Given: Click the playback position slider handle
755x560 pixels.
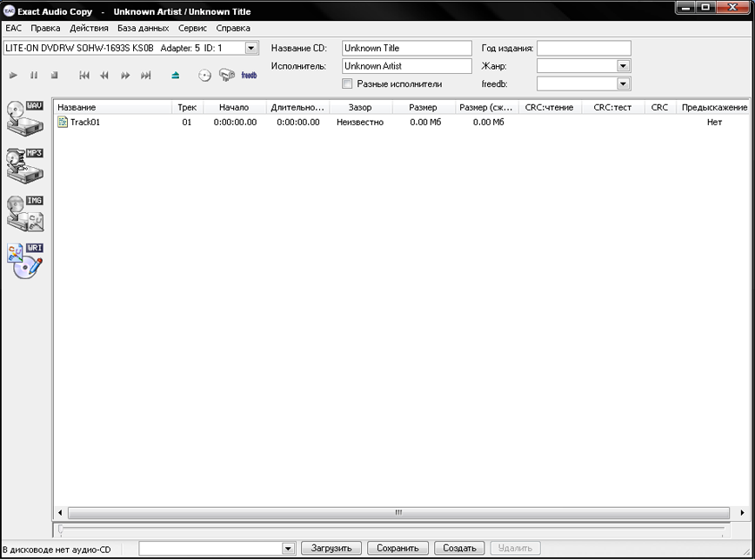Looking at the screenshot, I should tap(60, 530).
